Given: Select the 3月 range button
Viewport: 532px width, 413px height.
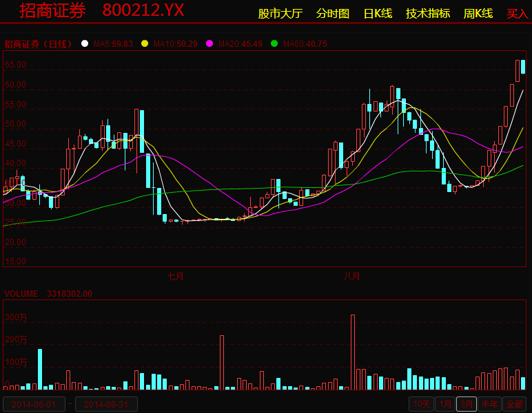Looking at the screenshot, I should [467, 404].
